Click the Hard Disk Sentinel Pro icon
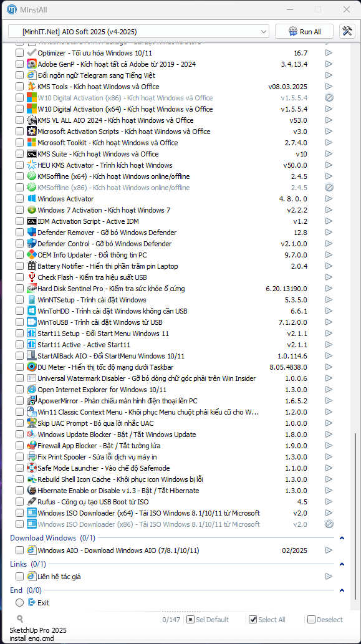 32,288
